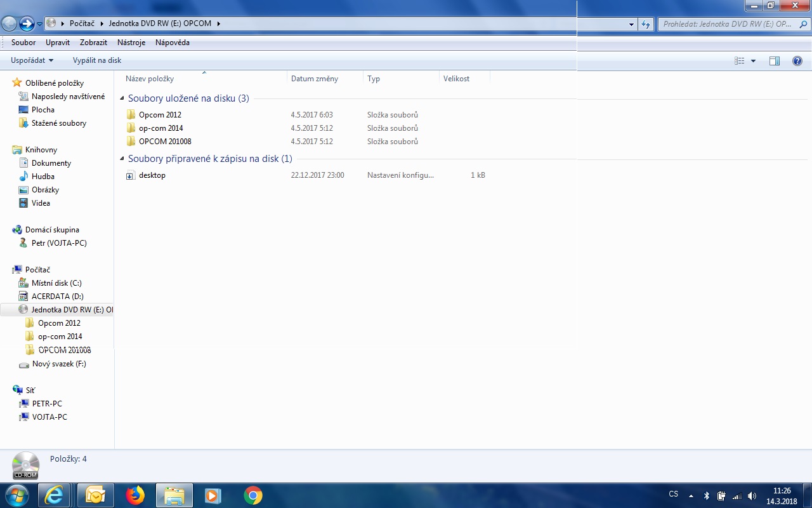Screen dimensions: 812x508
Task: Open Internet Explorer from taskbar
Action: coord(54,495)
